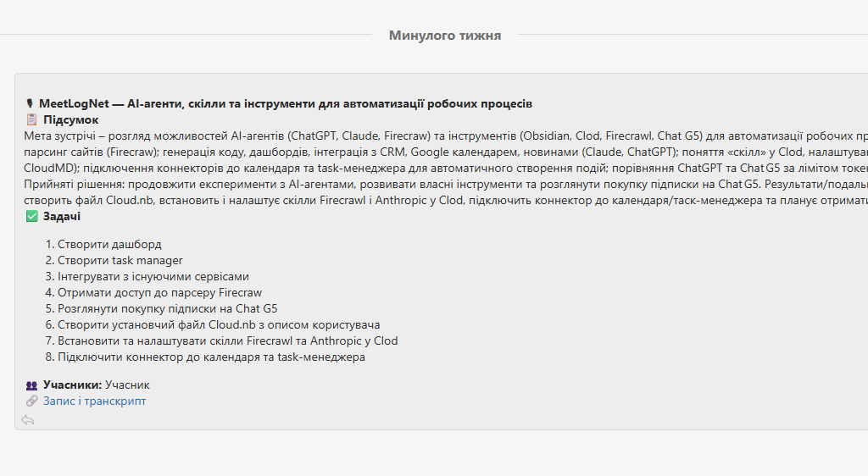Click the Минулого тижня date separator
Image resolution: width=868 pixels, height=476 pixels.
(x=445, y=36)
